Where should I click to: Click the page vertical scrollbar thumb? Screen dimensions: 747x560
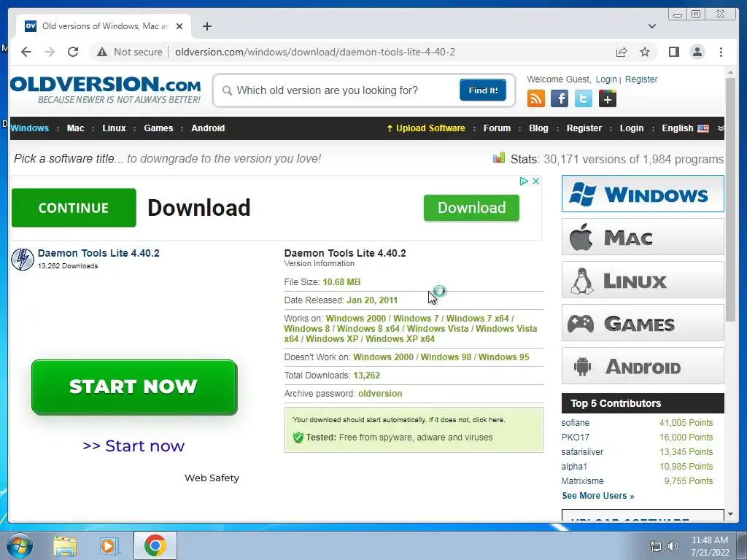(730, 200)
